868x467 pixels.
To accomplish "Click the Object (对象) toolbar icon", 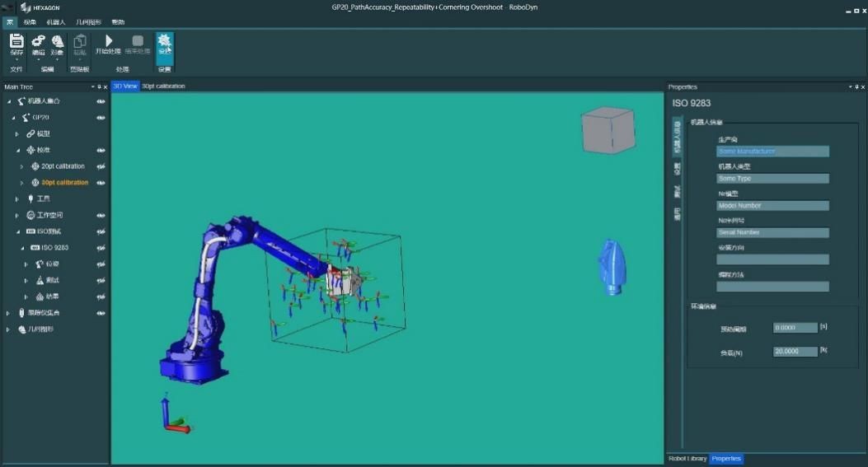I will pyautogui.click(x=58, y=44).
